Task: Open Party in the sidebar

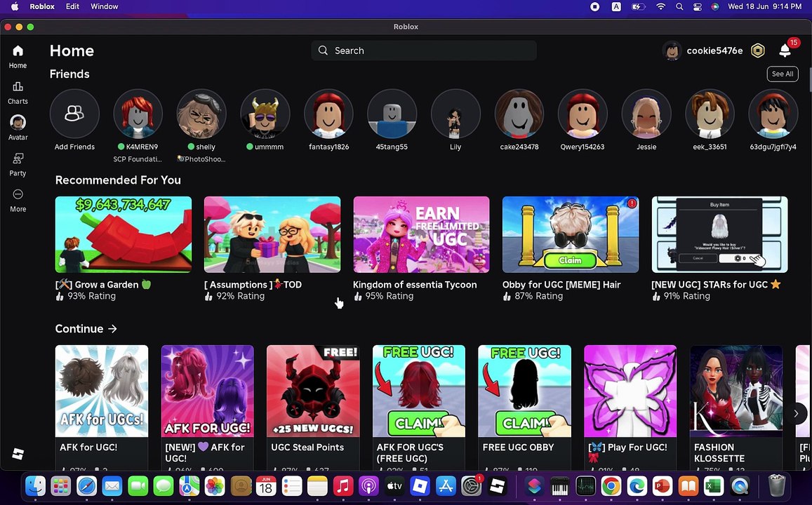Action: pyautogui.click(x=18, y=165)
